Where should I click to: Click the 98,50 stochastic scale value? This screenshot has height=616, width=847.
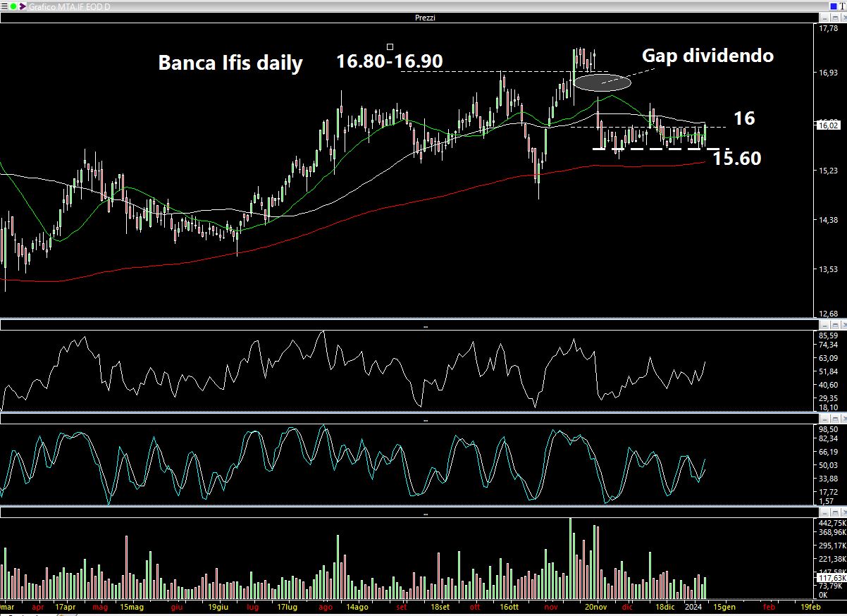(x=829, y=429)
